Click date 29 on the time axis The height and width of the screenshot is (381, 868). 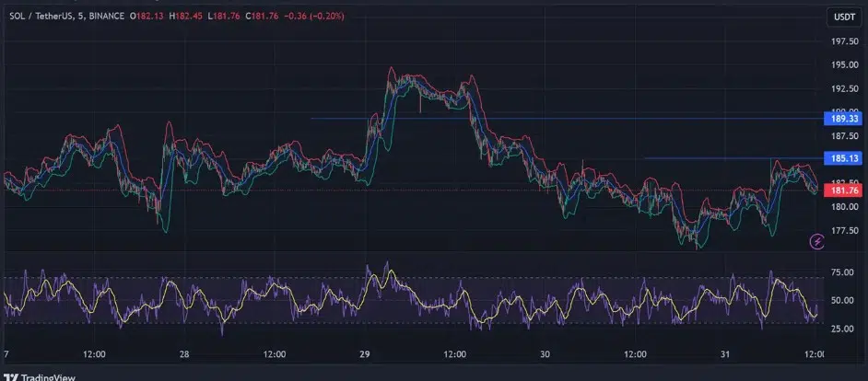364,354
